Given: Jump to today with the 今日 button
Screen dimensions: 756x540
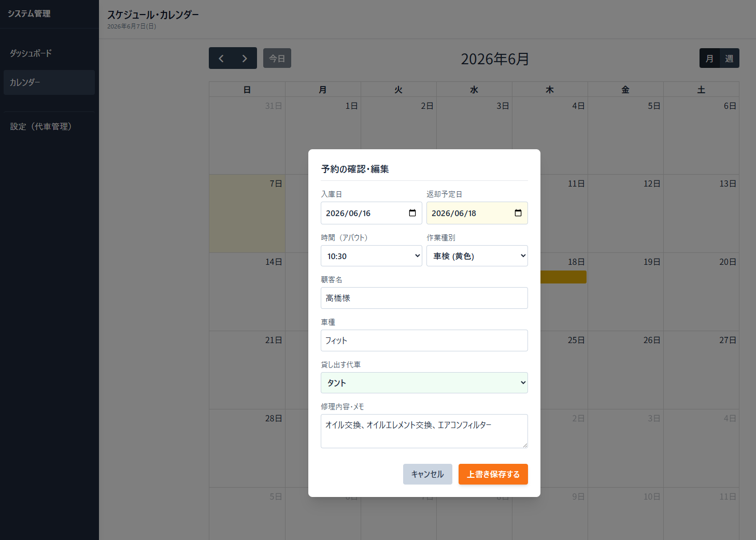Looking at the screenshot, I should (277, 59).
